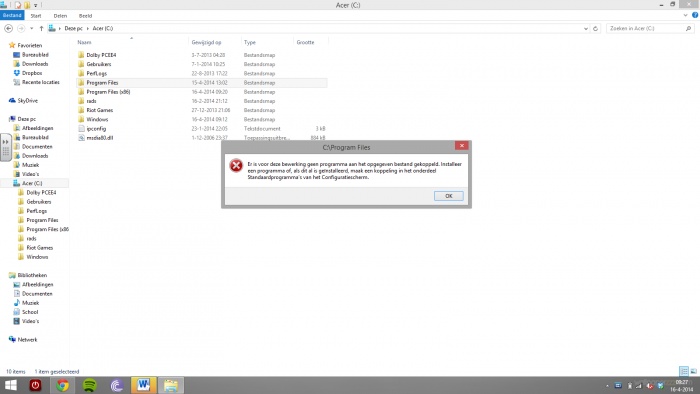Open Bureaublad under Favorieten
The image size is (700, 394).
point(35,55)
